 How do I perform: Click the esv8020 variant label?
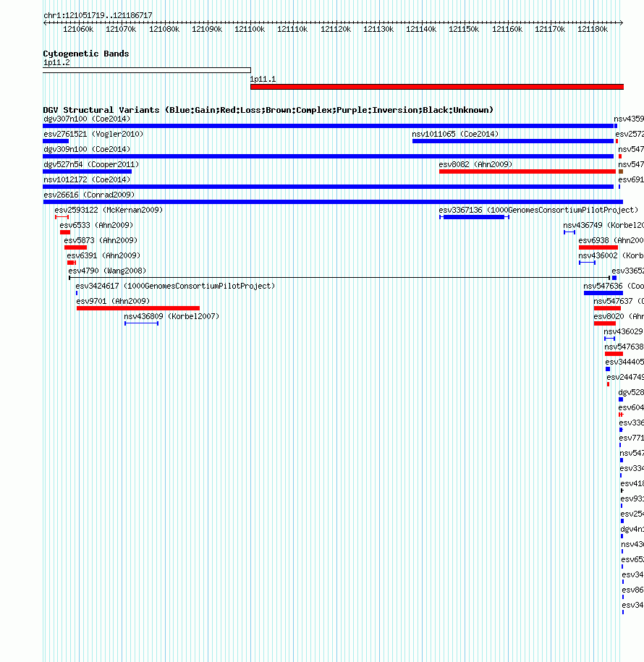point(619,317)
